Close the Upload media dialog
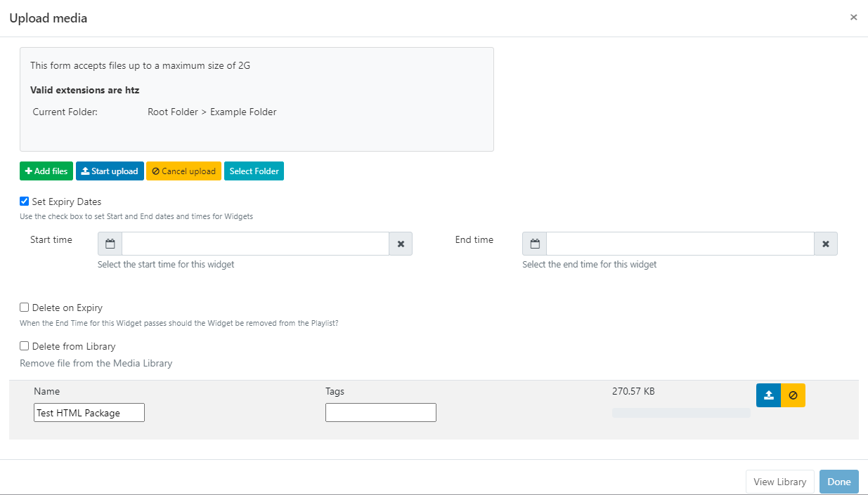The image size is (868, 495). pyautogui.click(x=853, y=18)
